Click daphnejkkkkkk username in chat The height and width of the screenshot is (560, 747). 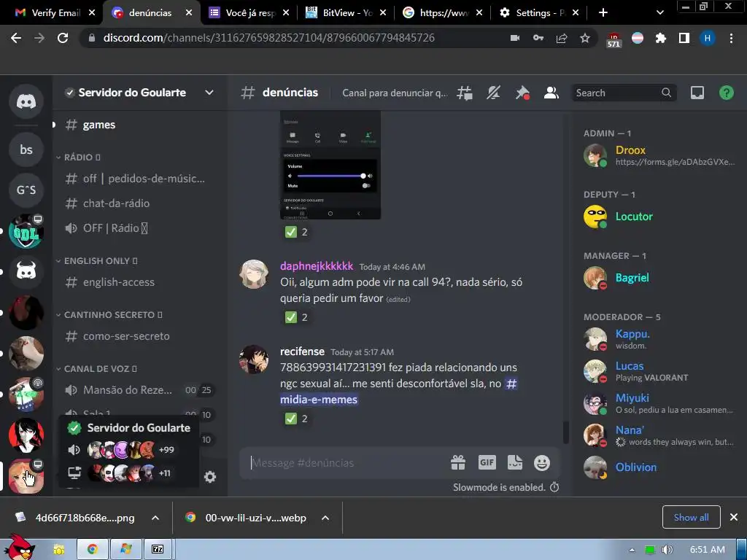(317, 266)
